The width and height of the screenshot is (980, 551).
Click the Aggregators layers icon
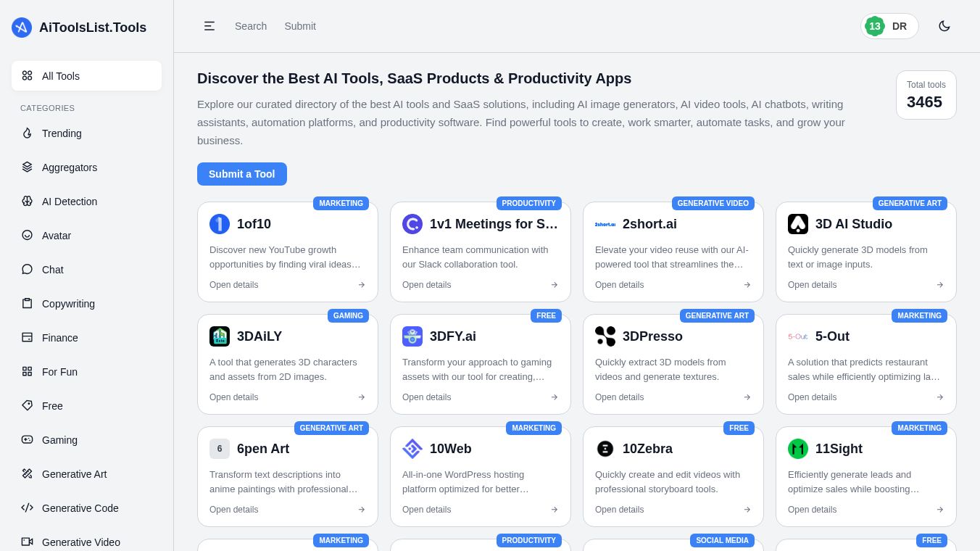coord(27,167)
